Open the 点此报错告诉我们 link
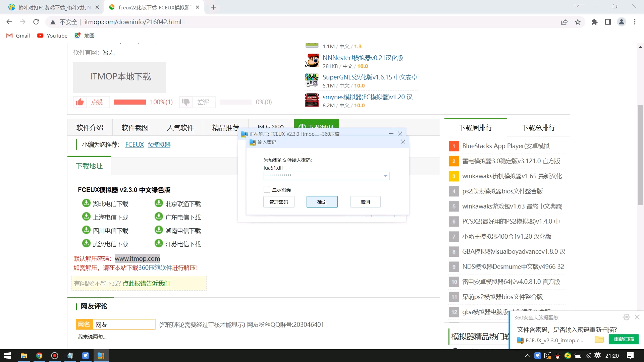Viewport: 644px width, 362px height. [146, 283]
